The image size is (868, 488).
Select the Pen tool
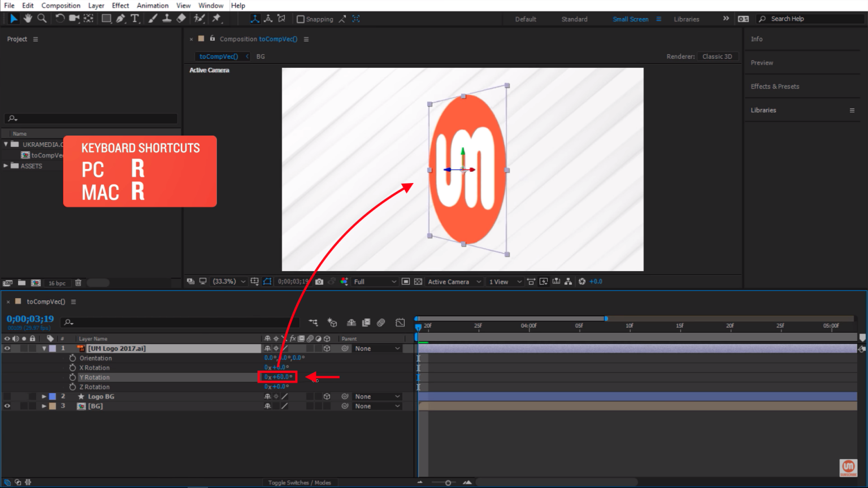click(x=120, y=19)
